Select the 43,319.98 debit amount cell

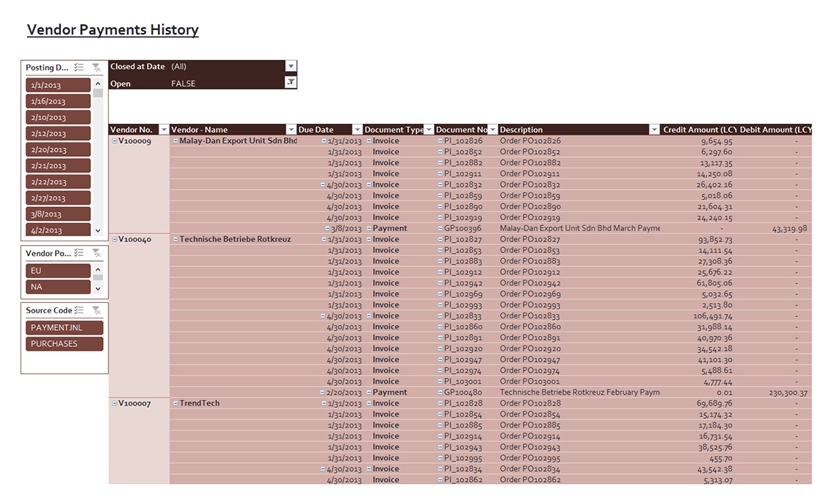[789, 228]
